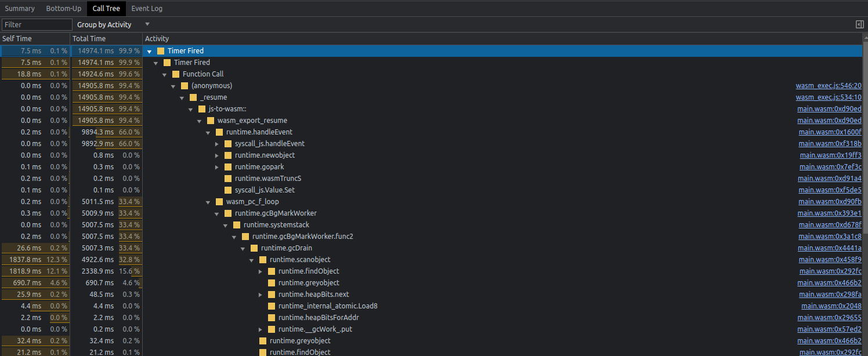The height and width of the screenshot is (356, 868).
Task: Expand the runtime.gopark node
Action: [x=217, y=166]
